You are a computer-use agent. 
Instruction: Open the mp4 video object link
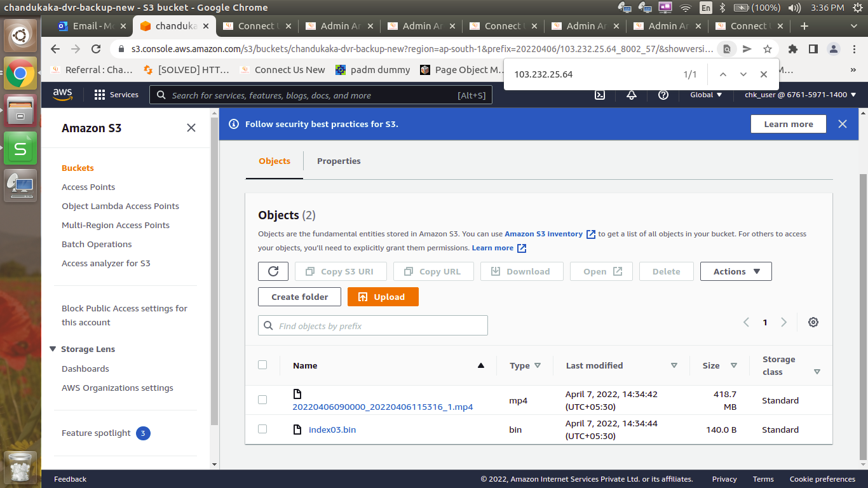pyautogui.click(x=383, y=407)
